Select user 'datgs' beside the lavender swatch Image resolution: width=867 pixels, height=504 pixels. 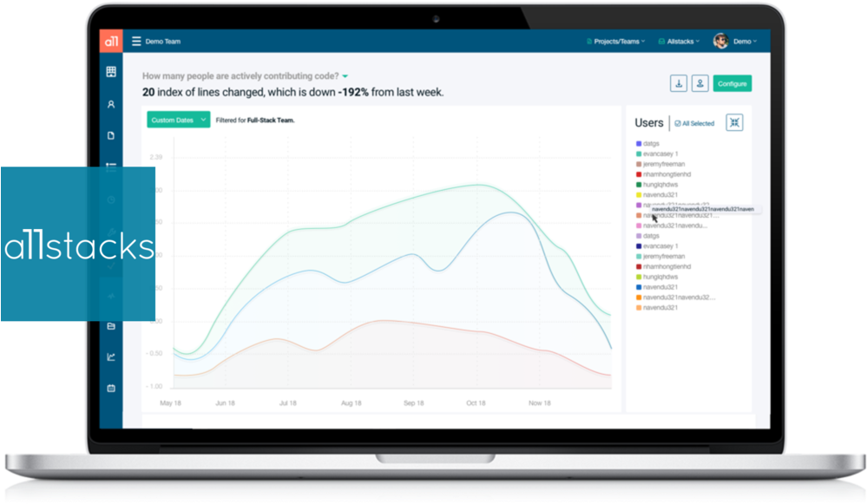click(x=652, y=236)
